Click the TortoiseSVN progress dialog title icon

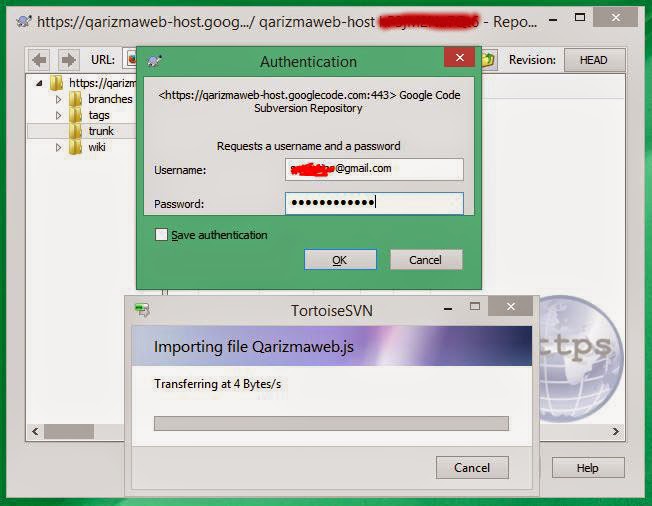point(142,310)
